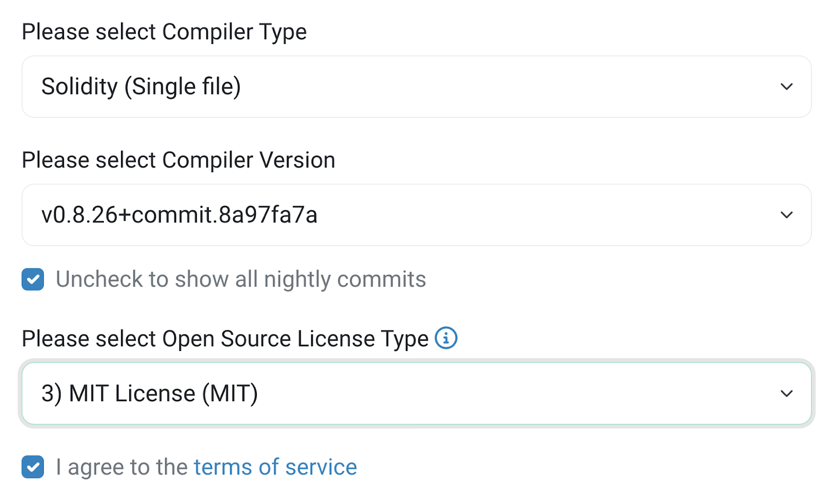Click the white checkmark beside 'I agree'
The width and height of the screenshot is (827, 504).
pyautogui.click(x=33, y=467)
